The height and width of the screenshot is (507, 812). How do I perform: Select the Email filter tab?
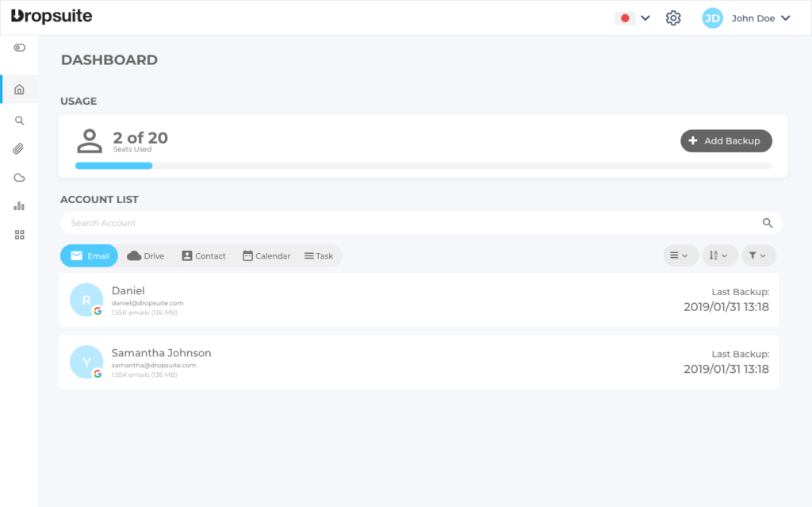[89, 255]
